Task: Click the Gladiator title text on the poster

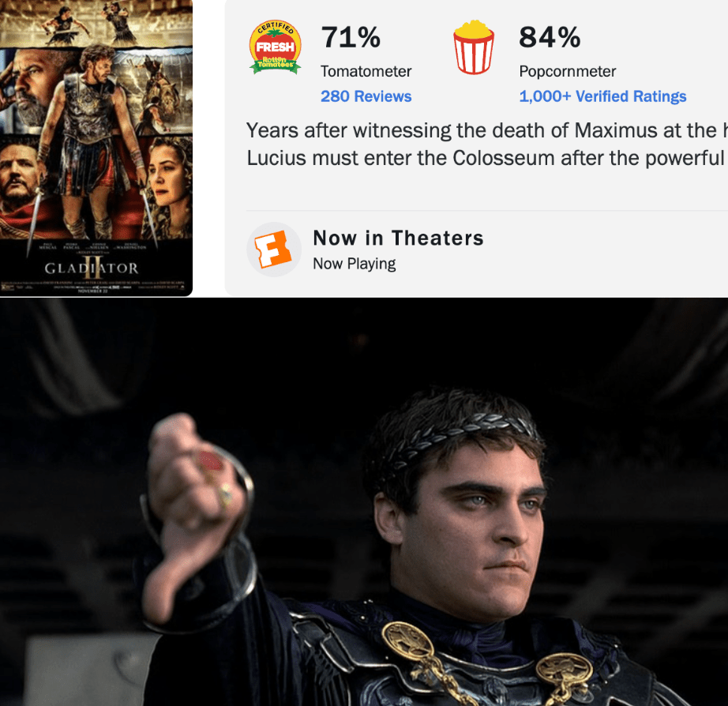Action: pyautogui.click(x=92, y=268)
